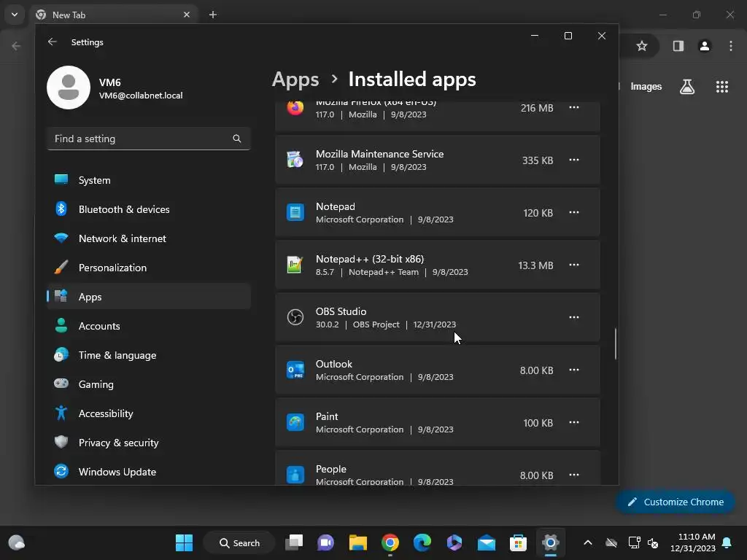Open notifications bell in taskbar

tap(727, 542)
